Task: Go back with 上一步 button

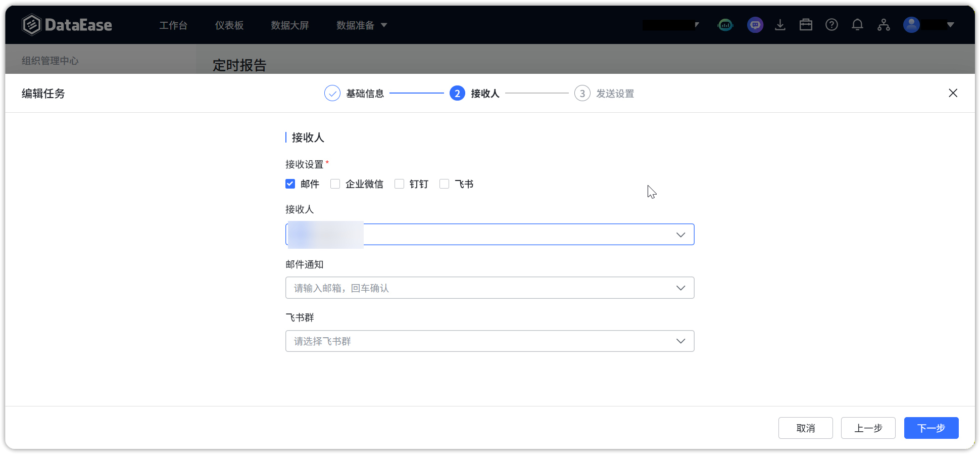Action: (868, 428)
